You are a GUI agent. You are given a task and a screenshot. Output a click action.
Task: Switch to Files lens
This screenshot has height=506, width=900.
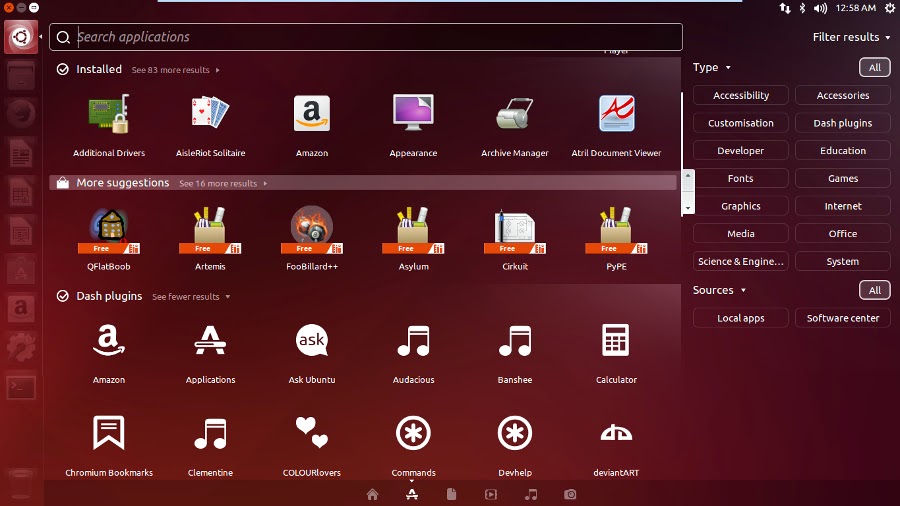(x=451, y=494)
